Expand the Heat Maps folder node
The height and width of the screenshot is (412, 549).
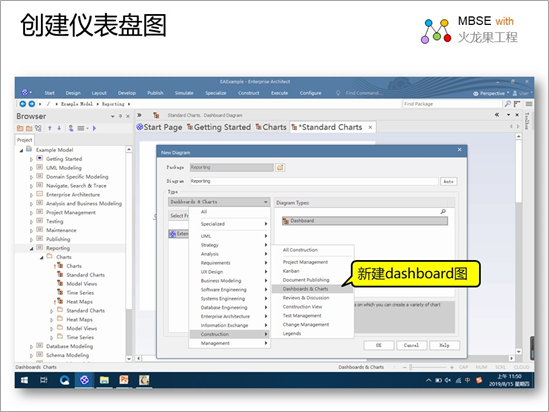51,320
